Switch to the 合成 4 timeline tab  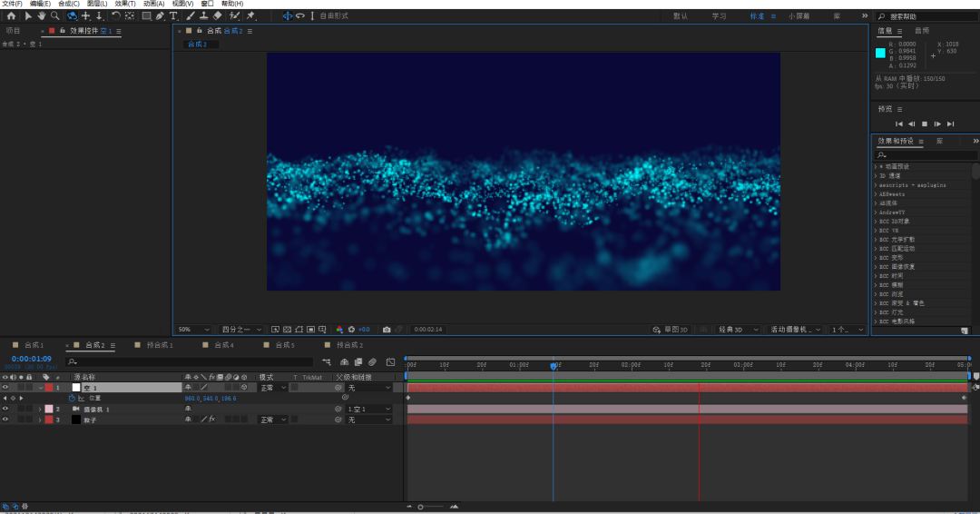(x=219, y=345)
